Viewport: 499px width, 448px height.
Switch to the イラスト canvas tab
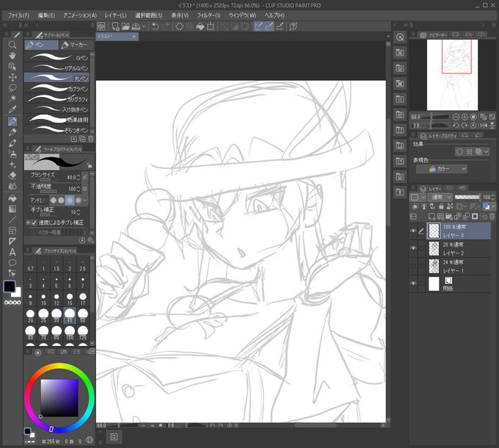point(117,37)
